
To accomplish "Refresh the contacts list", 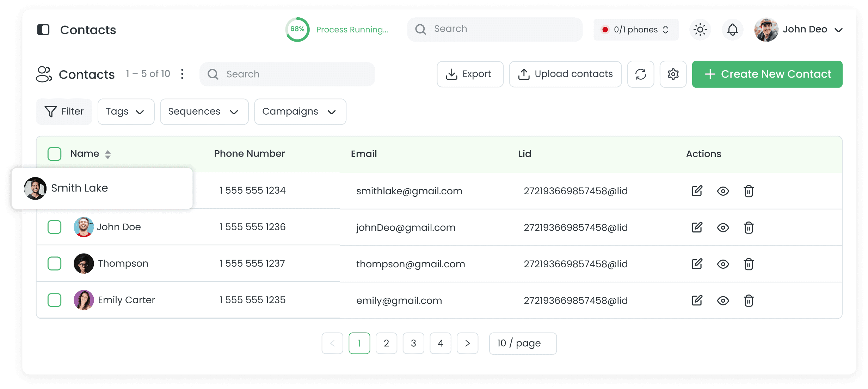I will pos(640,74).
